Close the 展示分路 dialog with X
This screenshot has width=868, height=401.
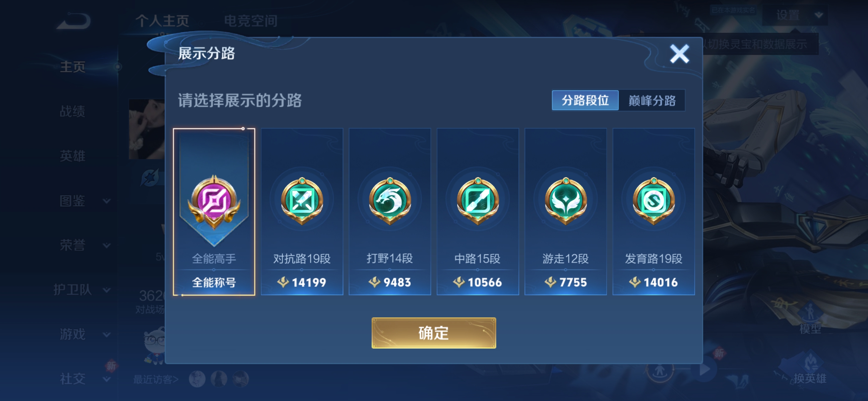pos(679,54)
